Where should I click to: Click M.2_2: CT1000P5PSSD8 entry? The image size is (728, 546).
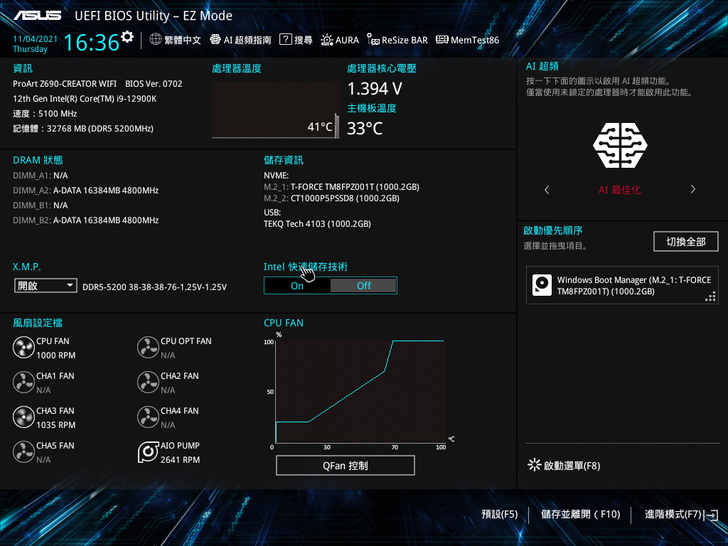pos(332,198)
